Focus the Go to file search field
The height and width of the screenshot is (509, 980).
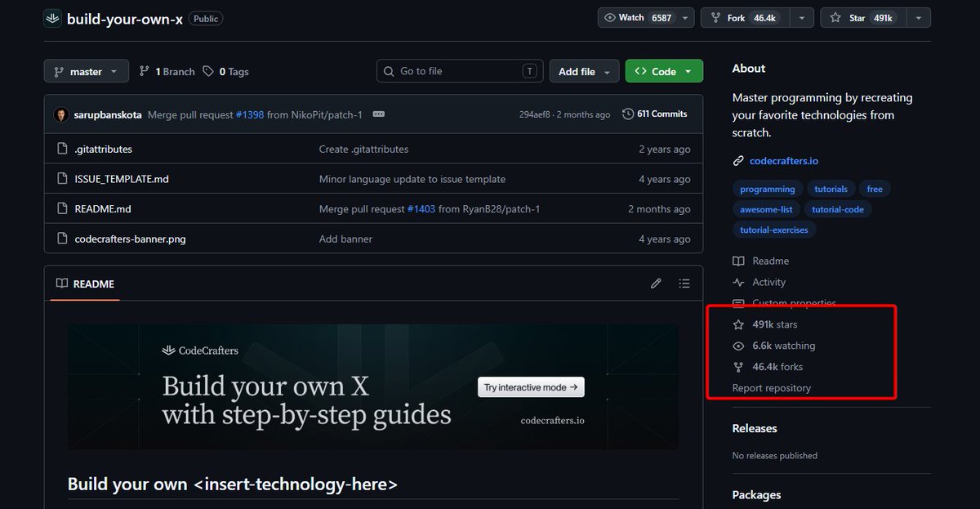460,71
